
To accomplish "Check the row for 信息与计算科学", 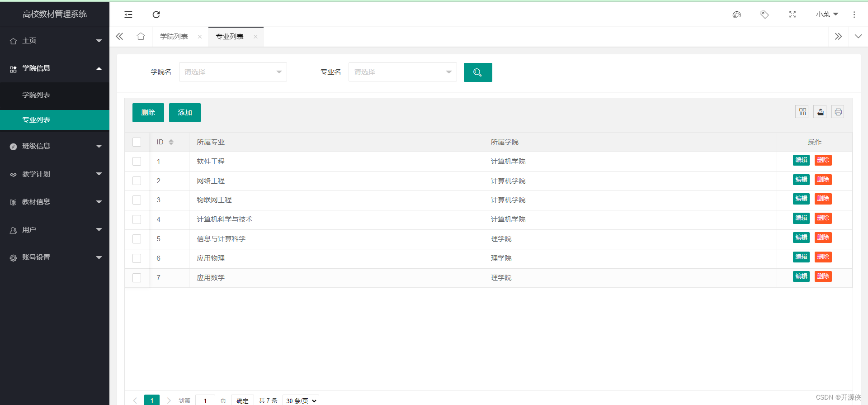I will [x=137, y=239].
